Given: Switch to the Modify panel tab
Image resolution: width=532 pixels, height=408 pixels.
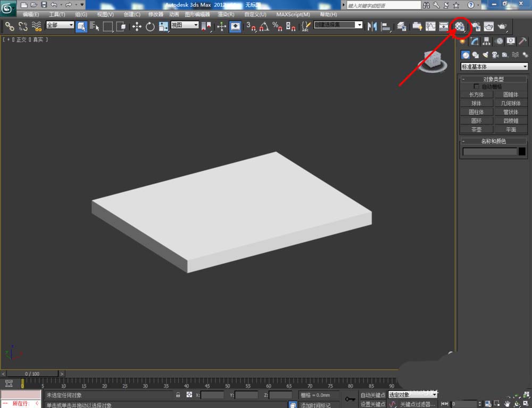Looking at the screenshot, I should pyautogui.click(x=475, y=42).
